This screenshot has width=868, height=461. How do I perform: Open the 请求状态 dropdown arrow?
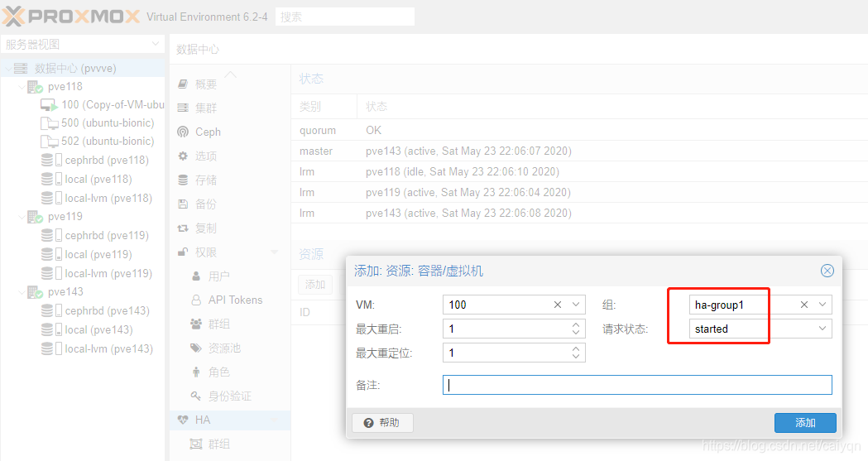click(x=822, y=329)
